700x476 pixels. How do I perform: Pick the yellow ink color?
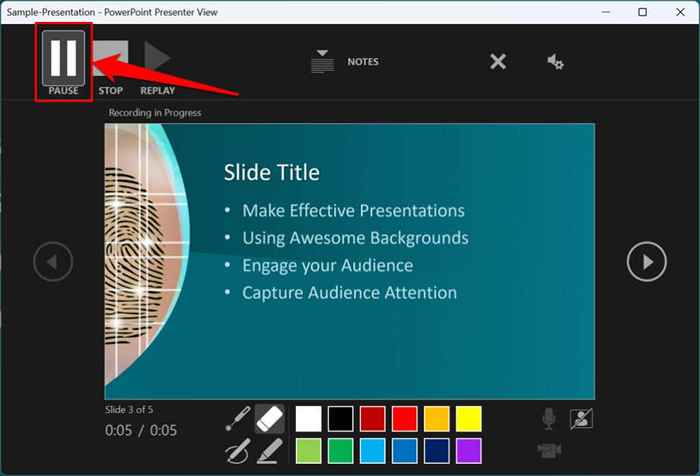469,418
